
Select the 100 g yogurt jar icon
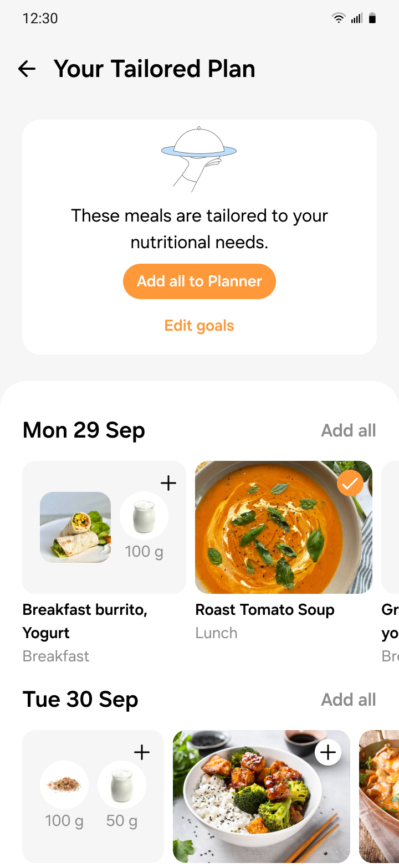(x=144, y=516)
